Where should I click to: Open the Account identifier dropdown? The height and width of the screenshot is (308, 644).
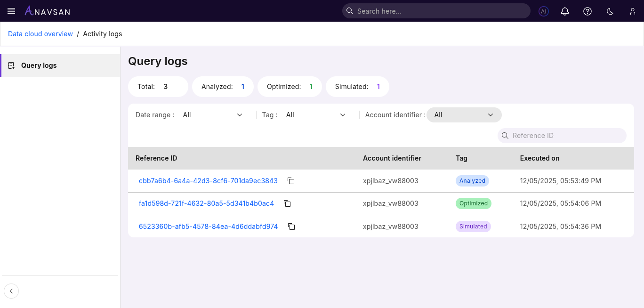click(x=464, y=114)
